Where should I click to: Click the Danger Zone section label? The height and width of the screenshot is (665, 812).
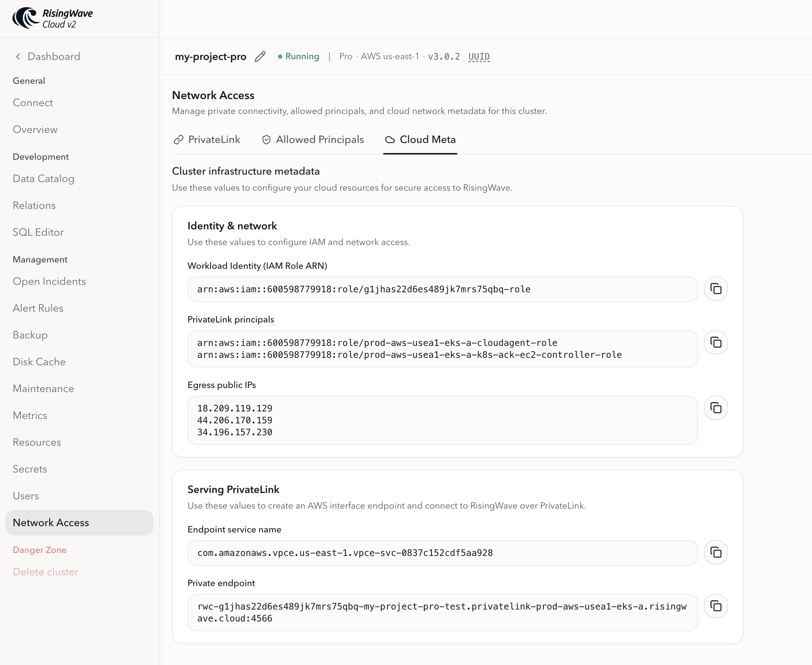pos(40,550)
